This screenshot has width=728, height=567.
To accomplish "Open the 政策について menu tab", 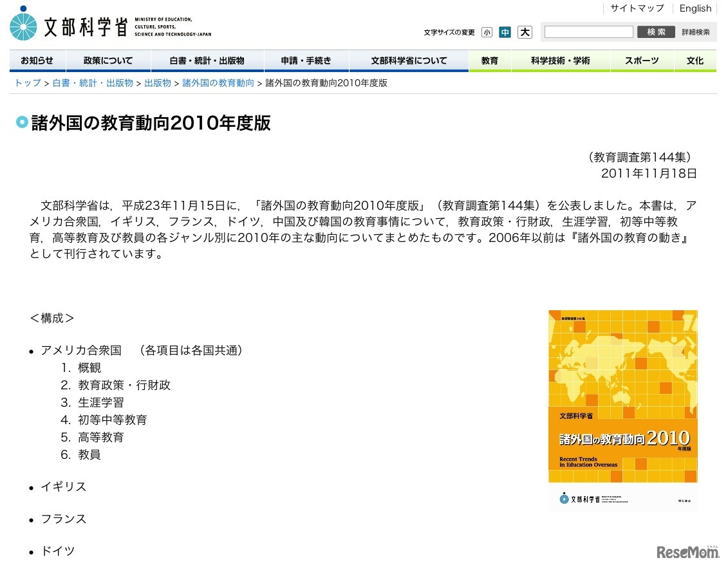I will click(x=108, y=60).
